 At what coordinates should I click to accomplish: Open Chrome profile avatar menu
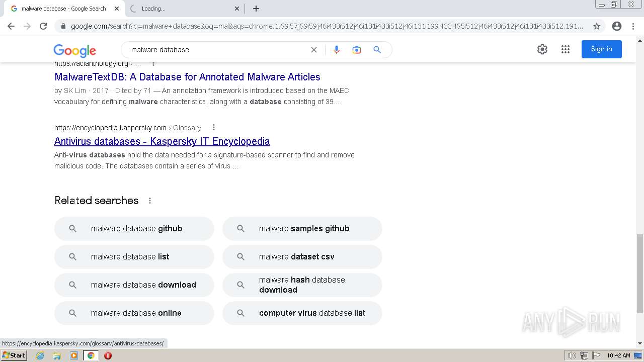tap(617, 26)
